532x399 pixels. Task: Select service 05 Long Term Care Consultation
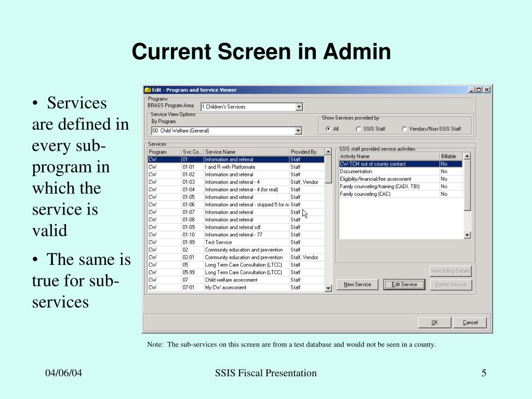coord(236,264)
